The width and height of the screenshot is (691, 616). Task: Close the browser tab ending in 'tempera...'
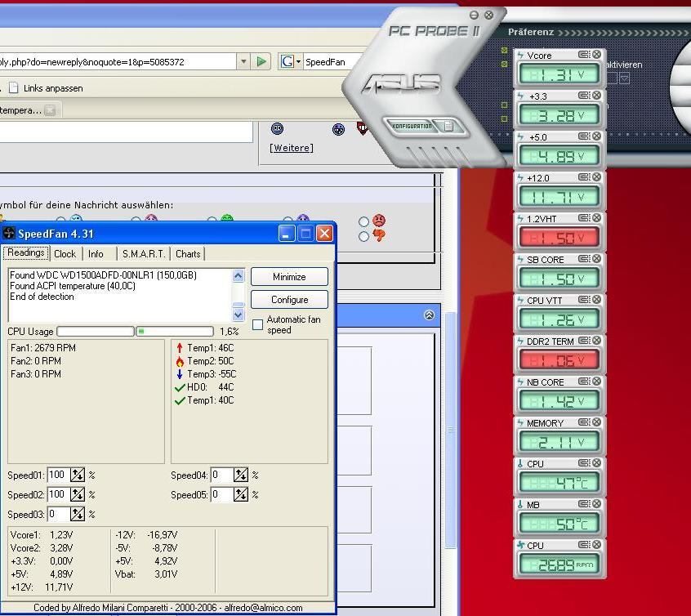pos(51,110)
